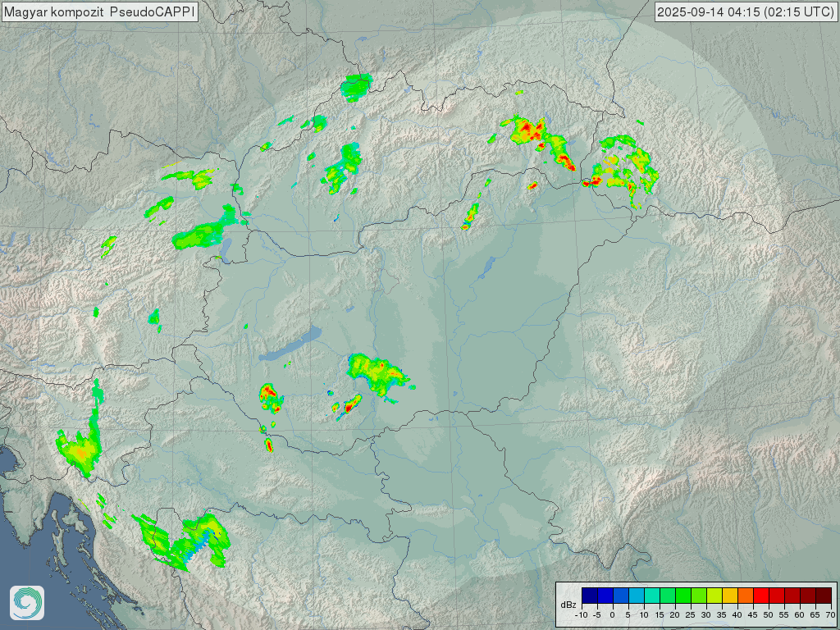Select the maroon 60 to 65 dBz swatch
The width and height of the screenshot is (840, 630).
click(808, 596)
